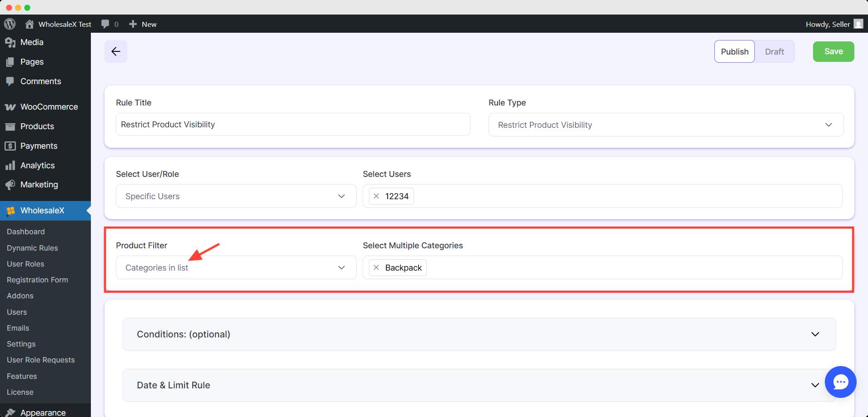Open Features submenu item
The height and width of the screenshot is (417, 868).
(x=22, y=376)
